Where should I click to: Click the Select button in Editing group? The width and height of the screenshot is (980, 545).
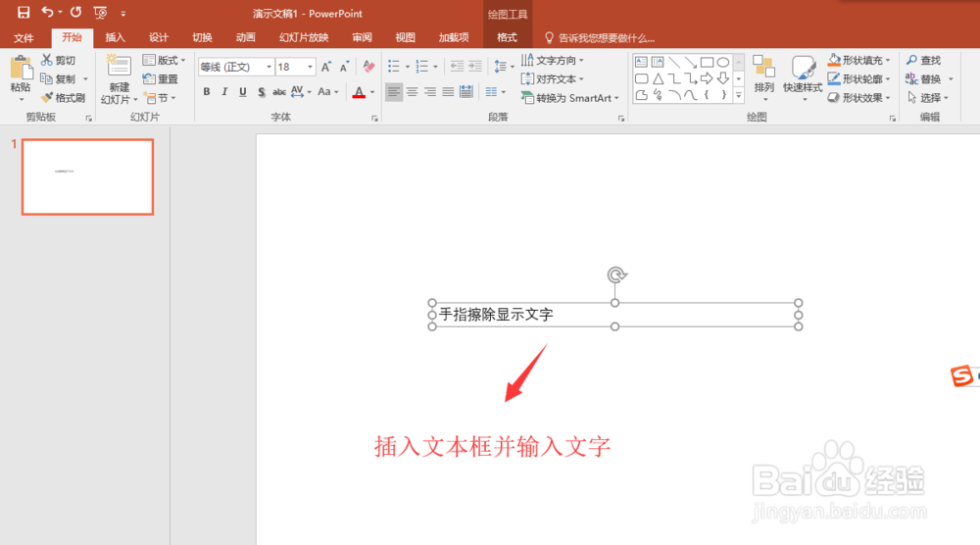pyautogui.click(x=929, y=97)
